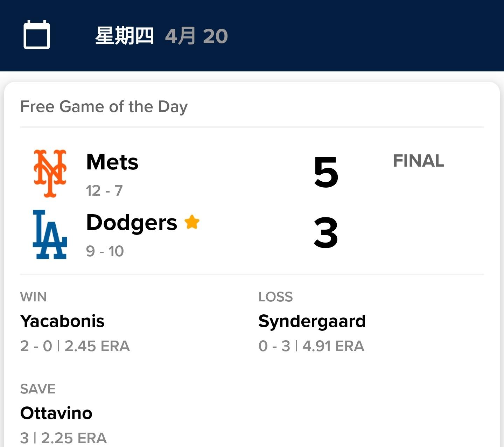Screen dimensions: 504x447
Task: Tap the Dodgers score of 3
Action: (326, 232)
